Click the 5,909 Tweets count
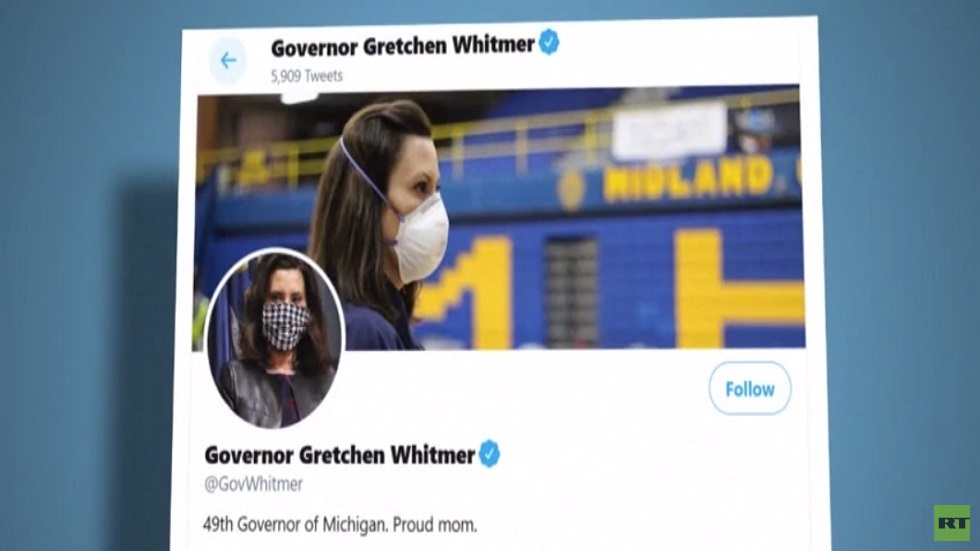The width and height of the screenshot is (980, 551). coord(307,76)
